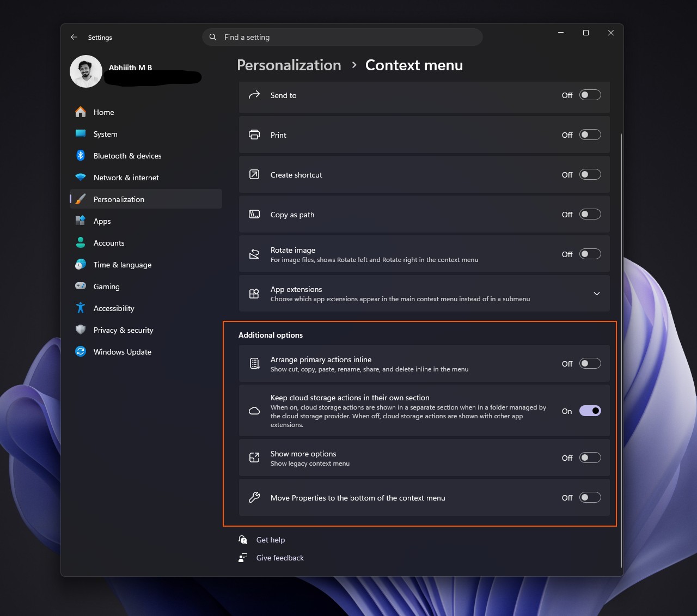The image size is (697, 616).
Task: Click the Gaming controller icon
Action: point(81,286)
